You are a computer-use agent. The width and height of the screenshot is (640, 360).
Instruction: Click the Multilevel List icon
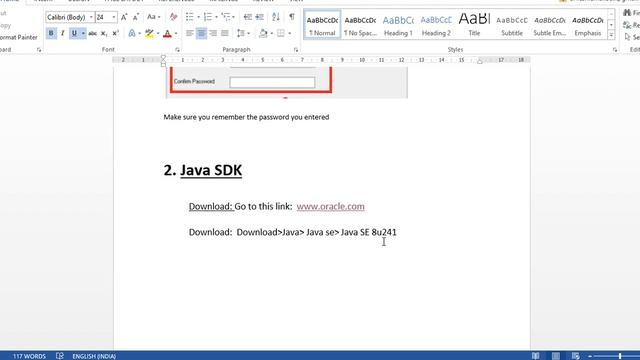pos(225,17)
